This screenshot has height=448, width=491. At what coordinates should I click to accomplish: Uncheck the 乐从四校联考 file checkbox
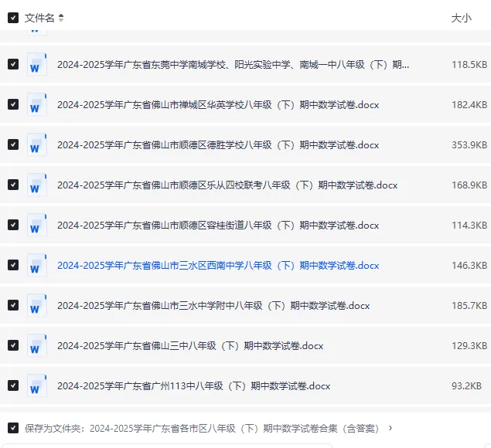(13, 185)
